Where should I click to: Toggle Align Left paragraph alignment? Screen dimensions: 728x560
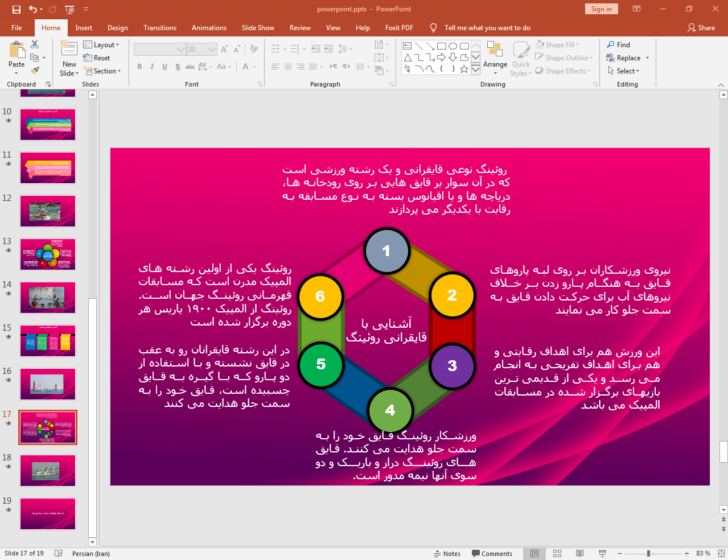coord(275,67)
